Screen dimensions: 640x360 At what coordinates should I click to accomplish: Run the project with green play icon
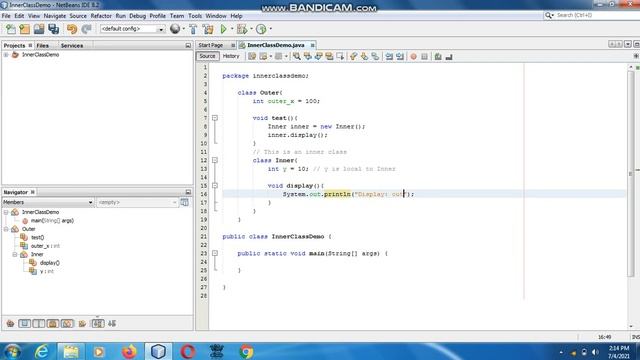click(223, 29)
